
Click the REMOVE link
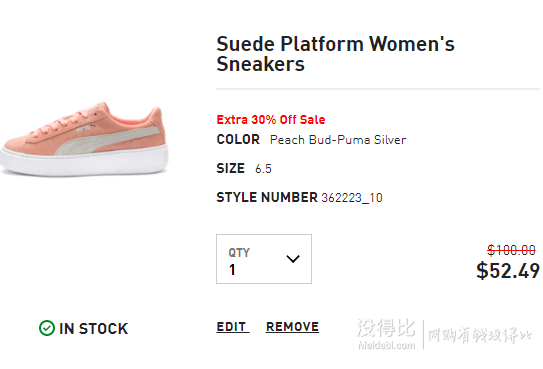(292, 327)
